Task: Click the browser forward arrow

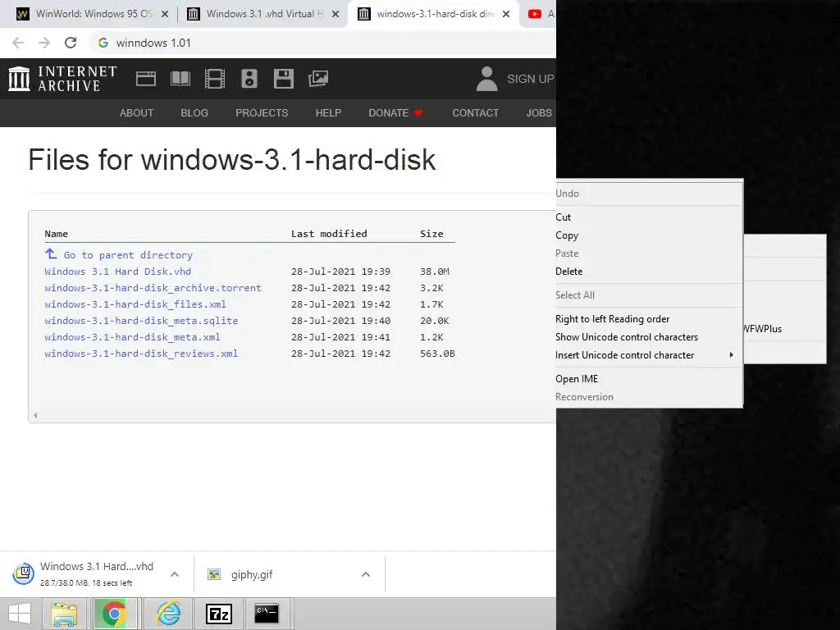Action: pos(44,43)
